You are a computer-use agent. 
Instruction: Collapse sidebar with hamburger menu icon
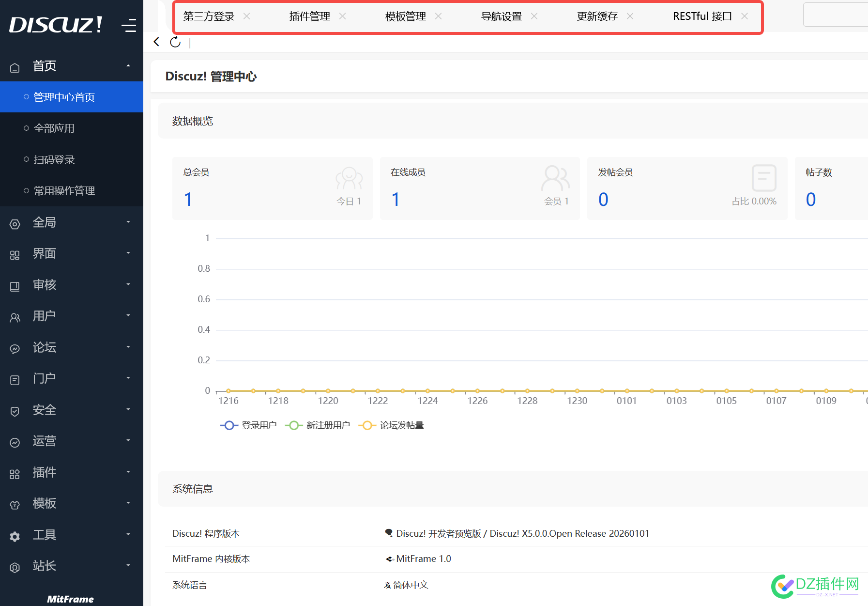tap(129, 25)
